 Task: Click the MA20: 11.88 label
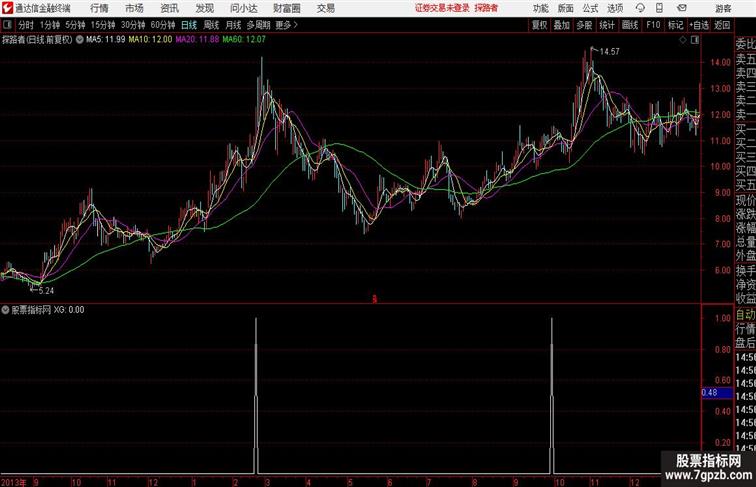pos(197,40)
